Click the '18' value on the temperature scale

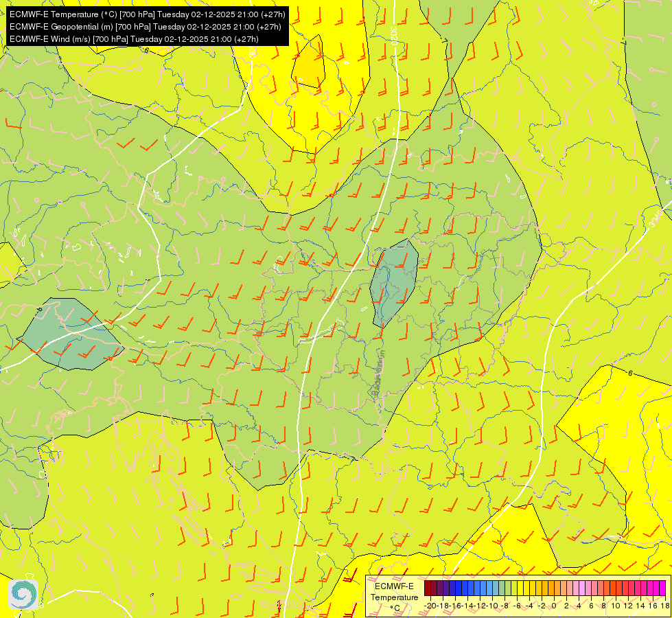(x=664, y=606)
